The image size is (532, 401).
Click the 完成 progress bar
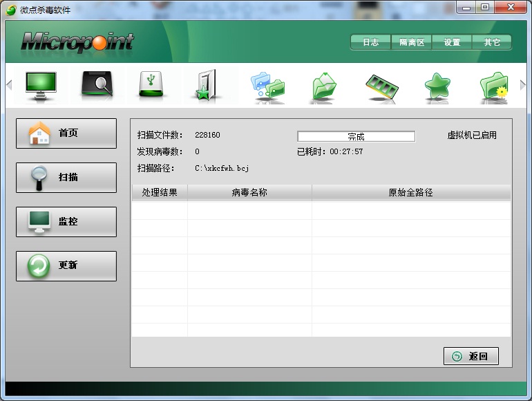pos(357,136)
